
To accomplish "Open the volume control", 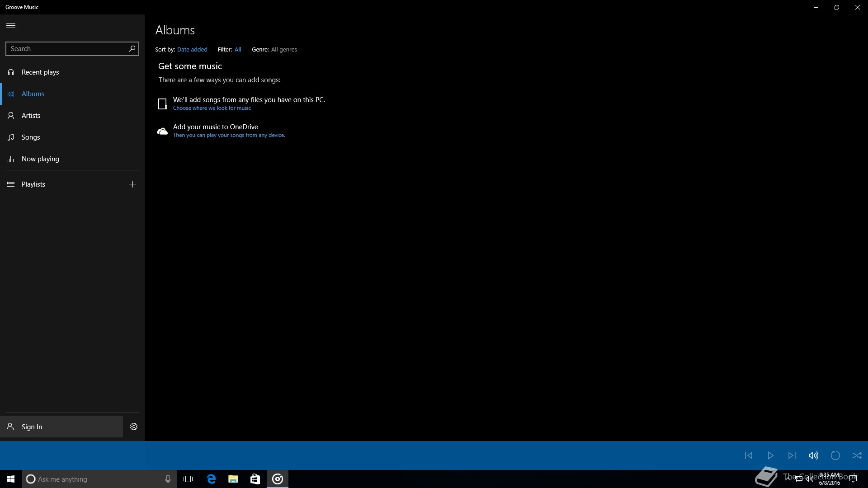I will (814, 455).
